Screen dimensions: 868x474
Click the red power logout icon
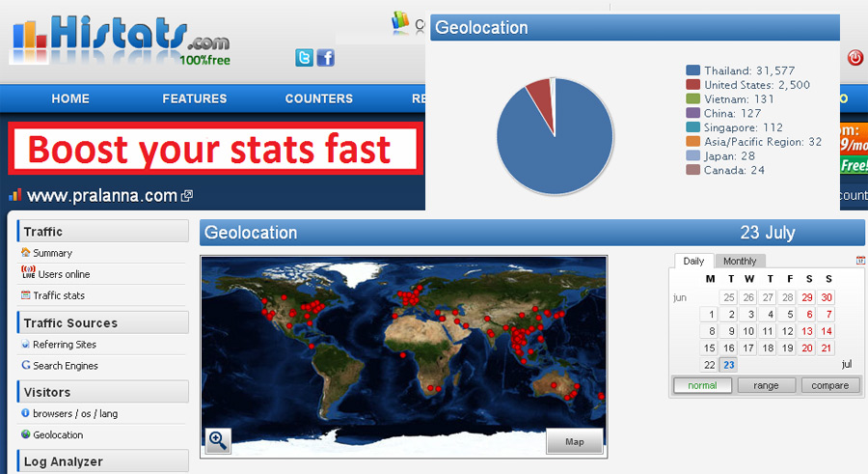[855, 57]
